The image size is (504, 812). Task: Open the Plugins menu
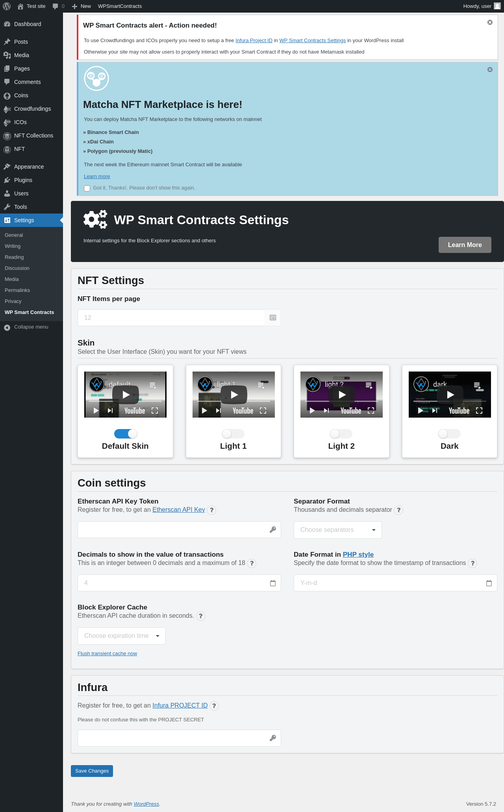click(x=31, y=180)
